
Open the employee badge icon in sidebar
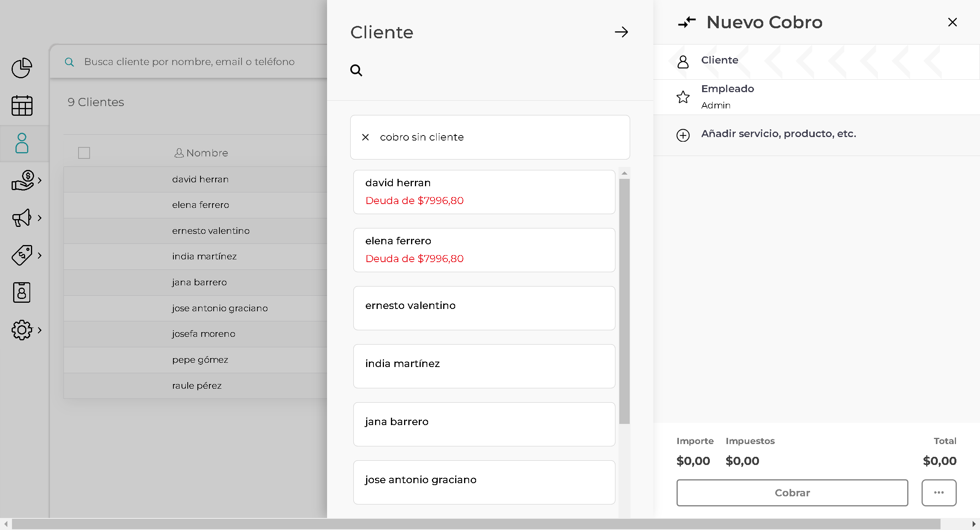[22, 292]
